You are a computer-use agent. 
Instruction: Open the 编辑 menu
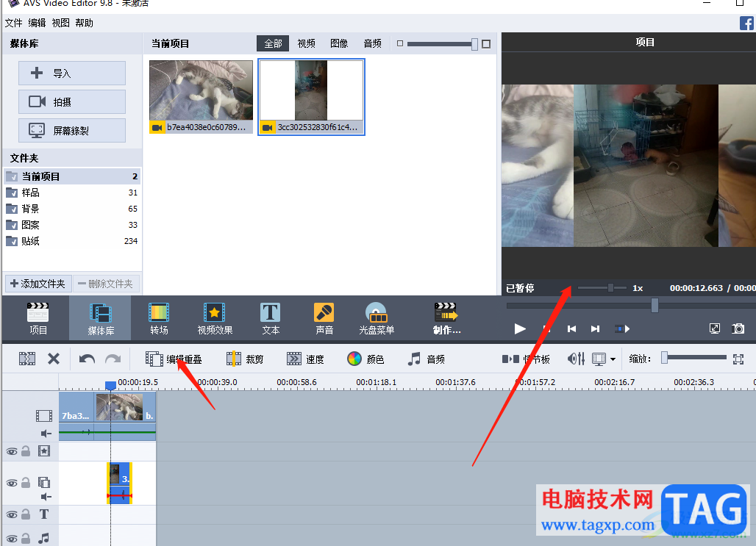(x=37, y=23)
